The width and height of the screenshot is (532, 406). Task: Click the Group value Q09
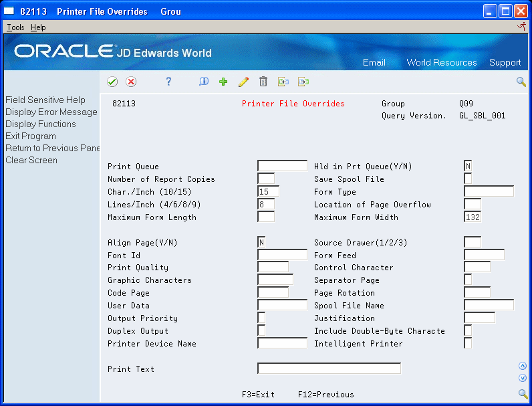click(x=466, y=104)
